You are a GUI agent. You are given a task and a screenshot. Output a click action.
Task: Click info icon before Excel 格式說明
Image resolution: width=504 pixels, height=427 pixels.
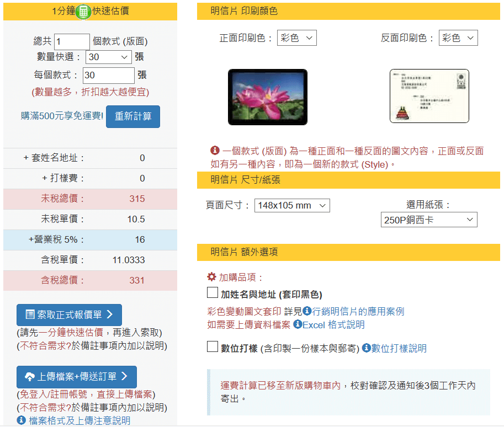click(x=297, y=324)
